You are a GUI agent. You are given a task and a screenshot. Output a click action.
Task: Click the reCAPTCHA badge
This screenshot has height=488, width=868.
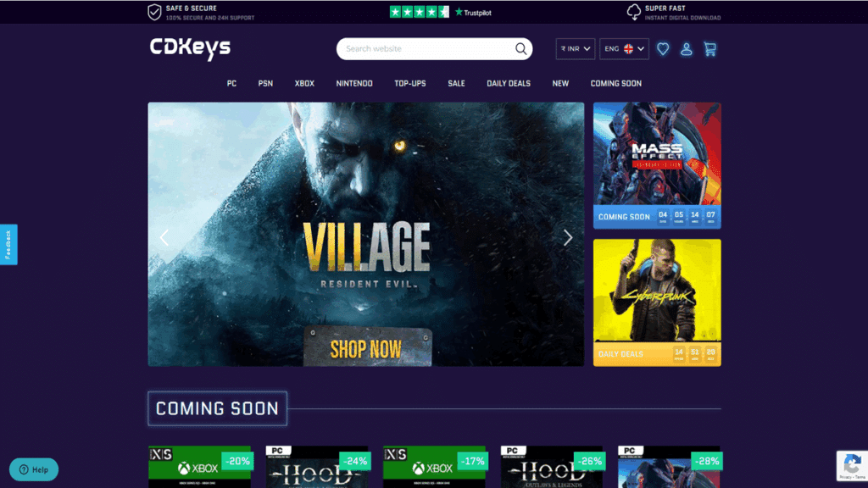[852, 466]
